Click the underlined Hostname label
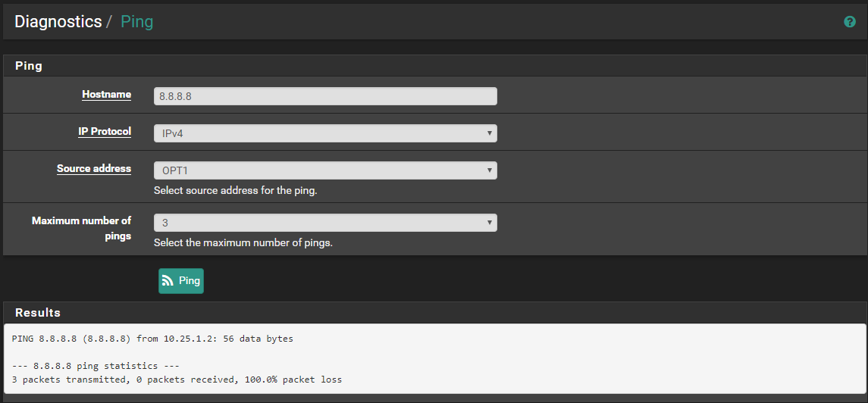 (106, 95)
